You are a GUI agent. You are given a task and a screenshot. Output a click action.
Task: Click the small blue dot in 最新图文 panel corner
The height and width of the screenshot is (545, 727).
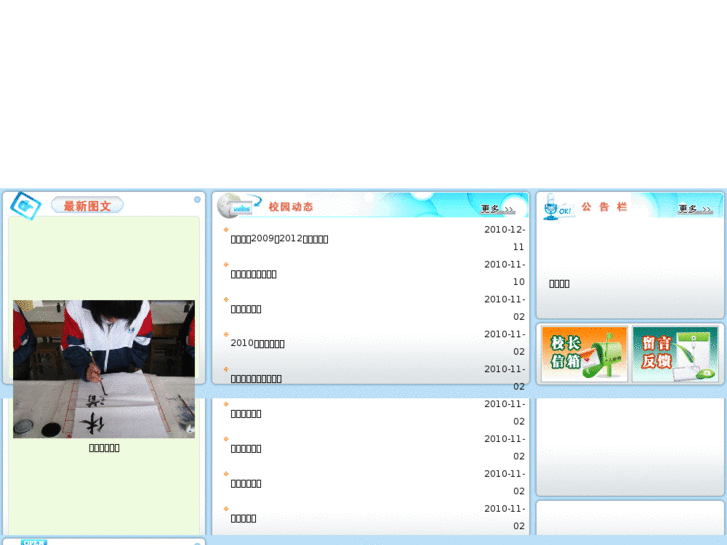(x=197, y=199)
